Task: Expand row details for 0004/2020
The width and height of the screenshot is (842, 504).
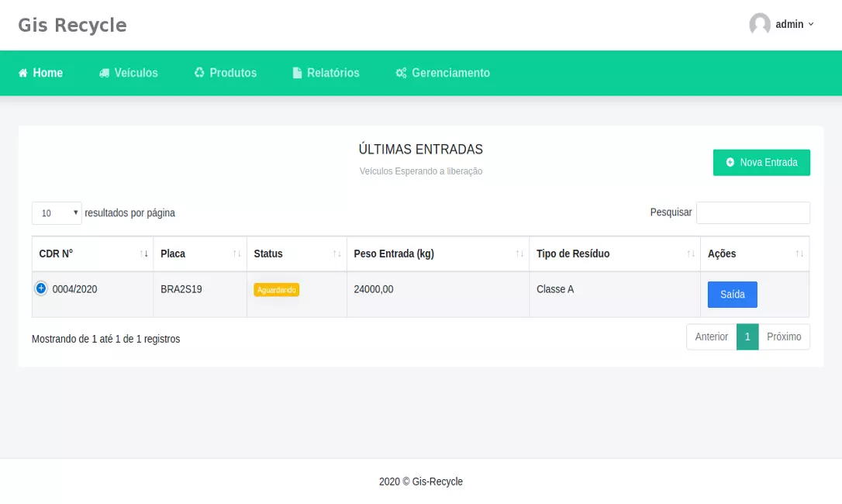Action: coord(41,288)
